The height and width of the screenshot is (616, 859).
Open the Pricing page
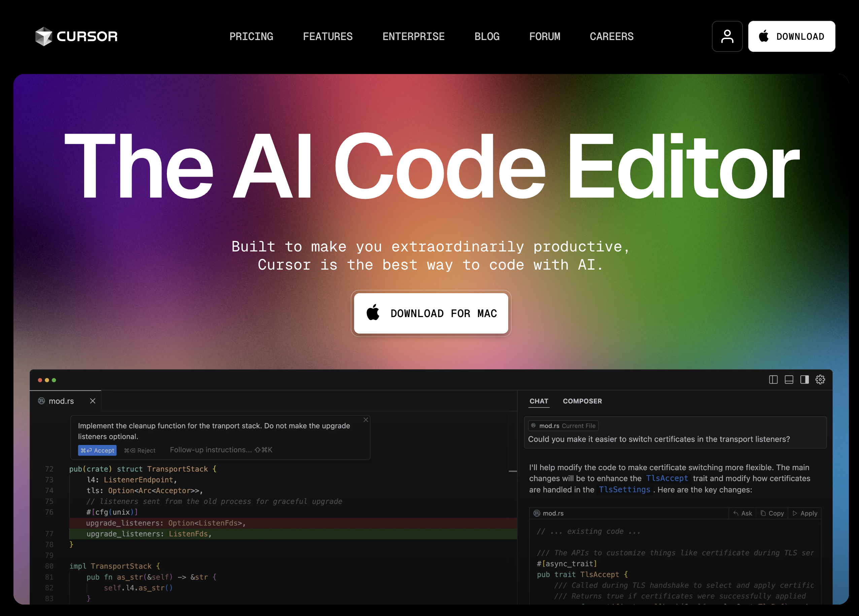[x=251, y=36]
